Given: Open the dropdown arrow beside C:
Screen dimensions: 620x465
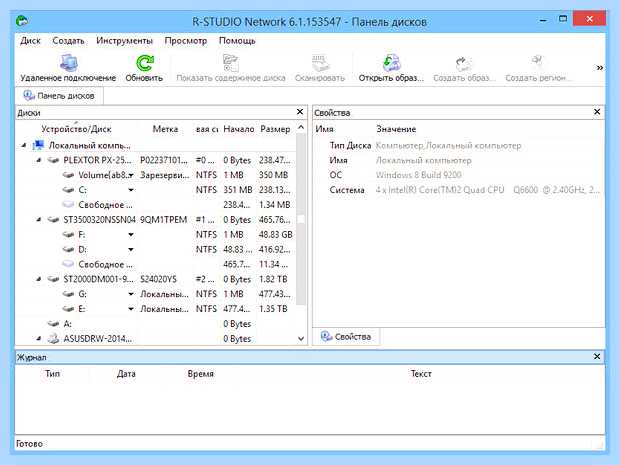Looking at the screenshot, I should 130,190.
